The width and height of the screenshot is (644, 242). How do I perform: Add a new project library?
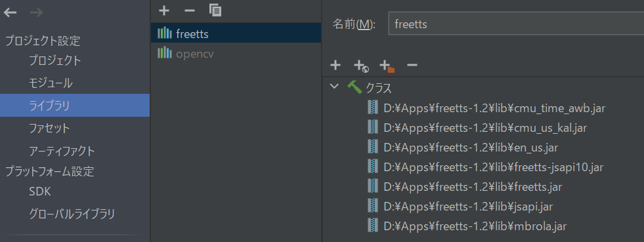point(164,10)
